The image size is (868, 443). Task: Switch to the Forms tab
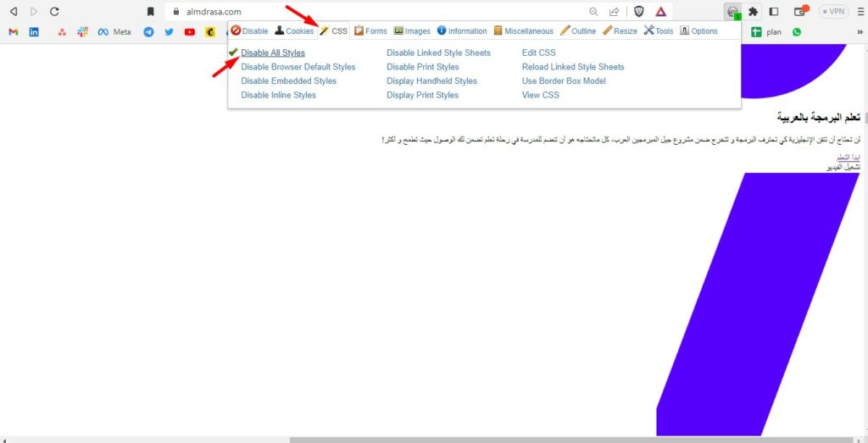point(371,31)
